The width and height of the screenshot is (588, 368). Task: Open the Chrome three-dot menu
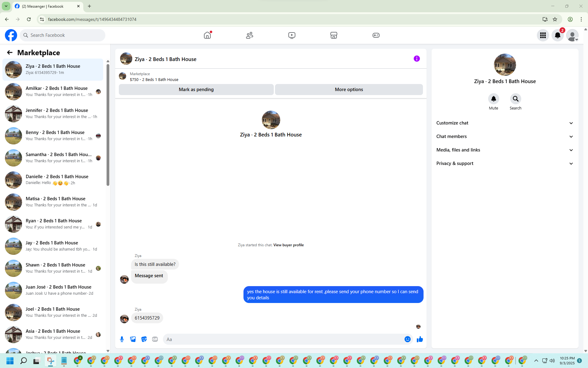581,19
